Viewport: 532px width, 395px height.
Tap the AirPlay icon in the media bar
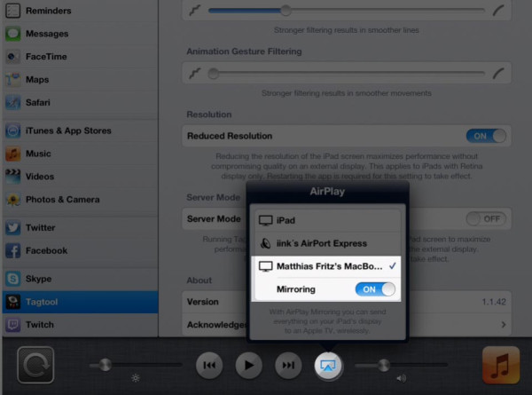tap(329, 365)
